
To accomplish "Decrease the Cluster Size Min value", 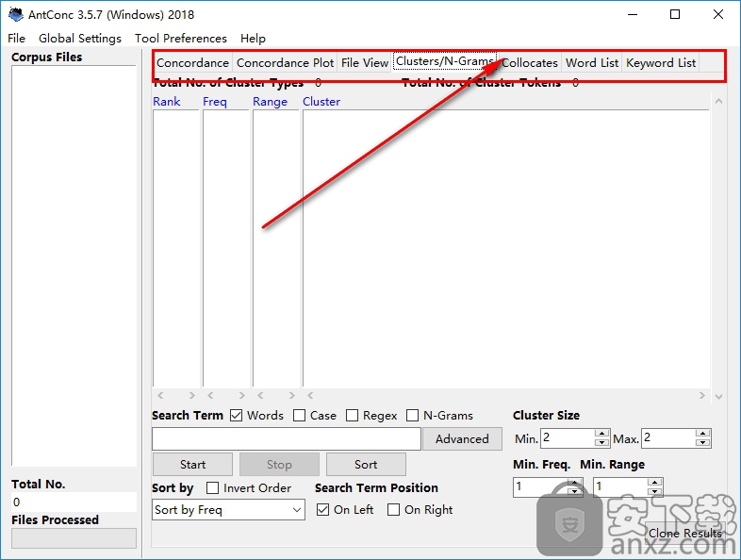I will 601,443.
